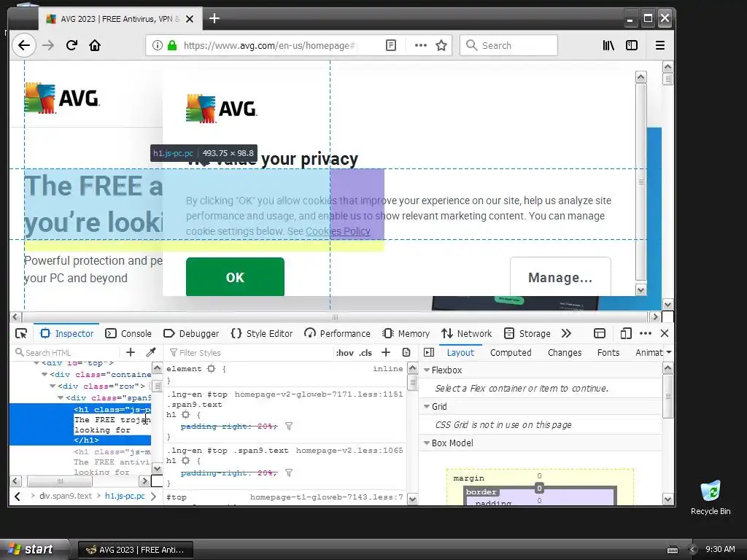Click the green OK cookie button
This screenshot has width=747, height=560.
(235, 277)
